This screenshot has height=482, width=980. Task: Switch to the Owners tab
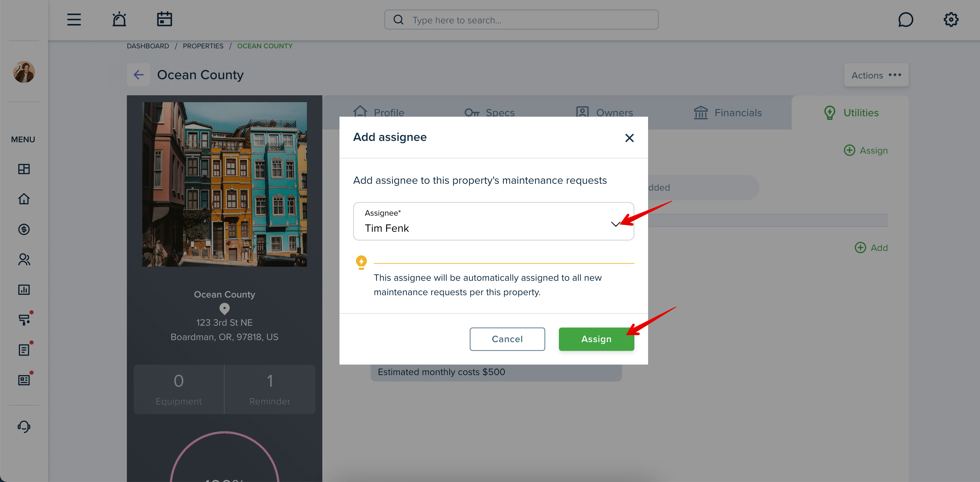604,112
